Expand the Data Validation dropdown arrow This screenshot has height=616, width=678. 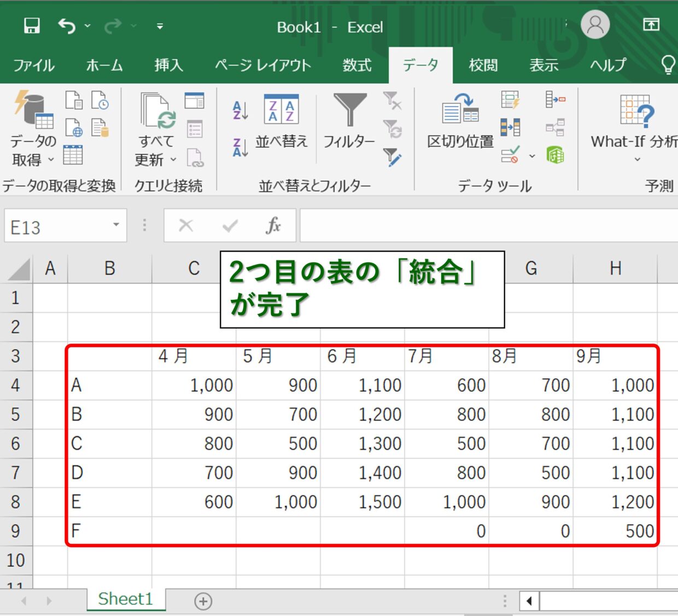[x=532, y=156]
